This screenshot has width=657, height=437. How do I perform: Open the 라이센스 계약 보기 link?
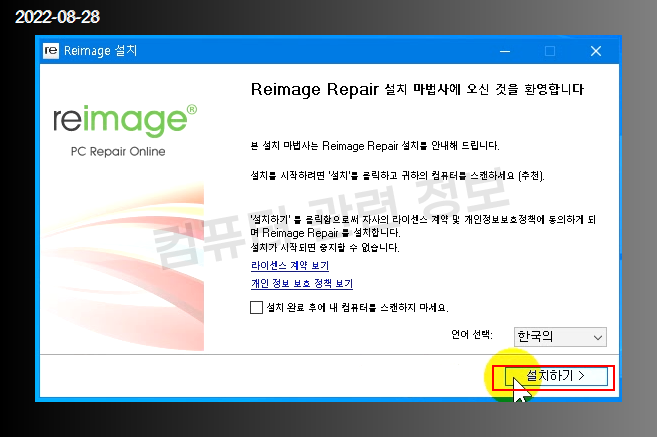click(x=290, y=266)
